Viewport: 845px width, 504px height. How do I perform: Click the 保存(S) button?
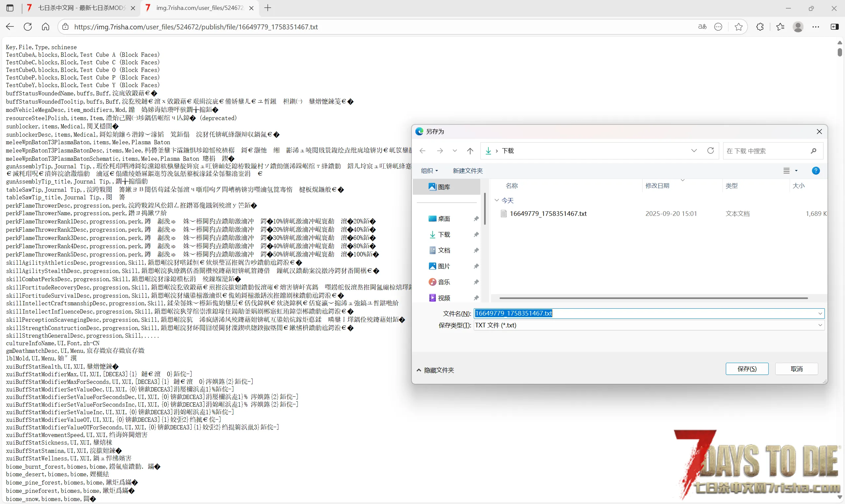tap(747, 369)
